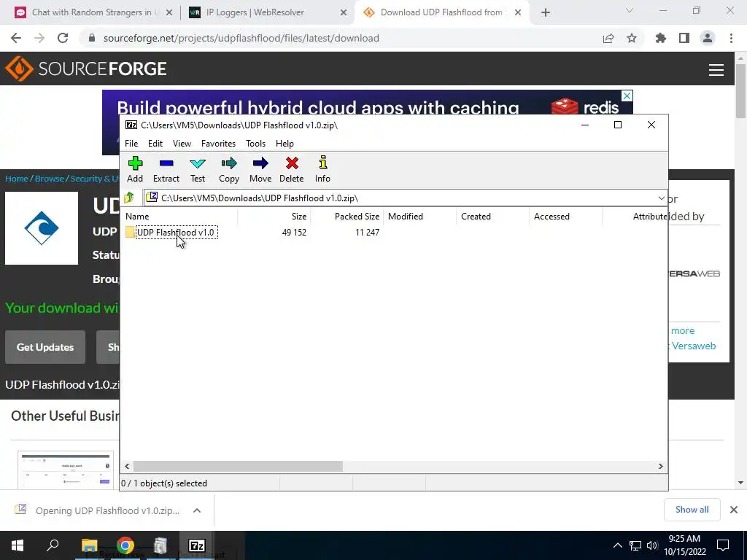Close the Chrome downloads bar

[x=734, y=510]
